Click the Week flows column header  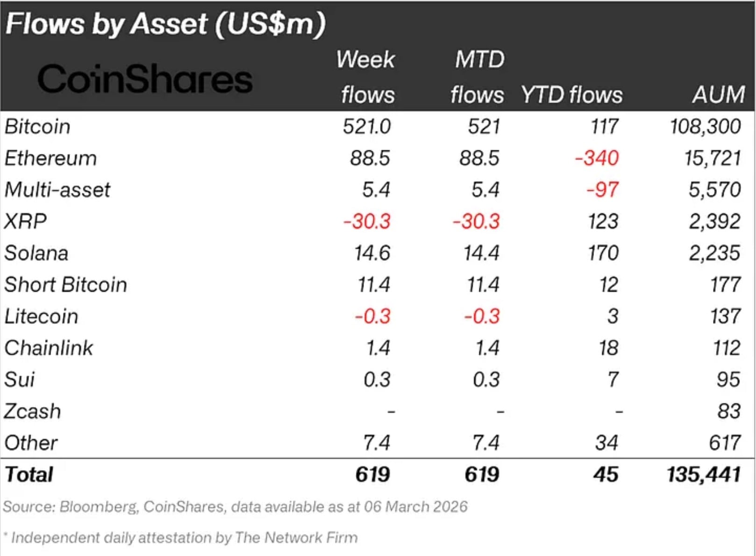(367, 77)
